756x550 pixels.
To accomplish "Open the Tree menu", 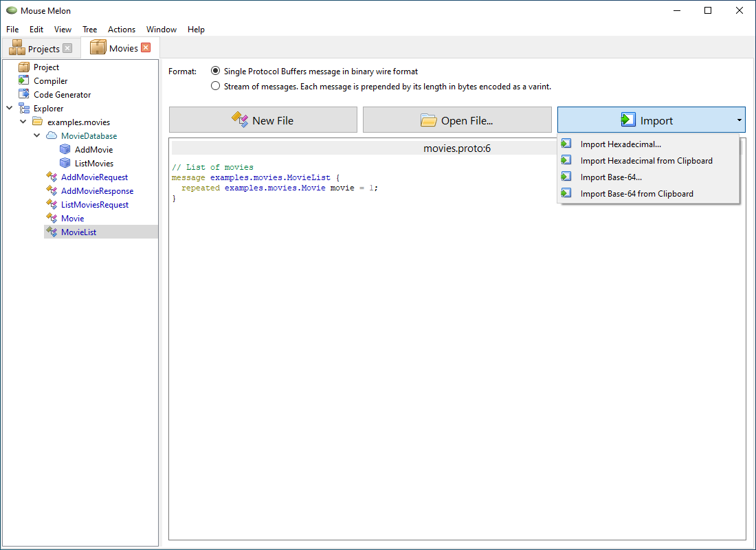I will point(89,30).
